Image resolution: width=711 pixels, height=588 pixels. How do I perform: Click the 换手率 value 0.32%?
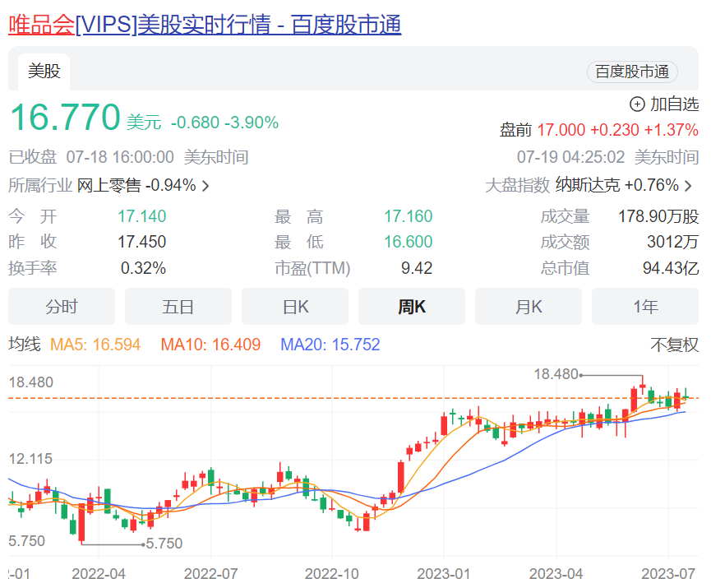[x=143, y=268]
